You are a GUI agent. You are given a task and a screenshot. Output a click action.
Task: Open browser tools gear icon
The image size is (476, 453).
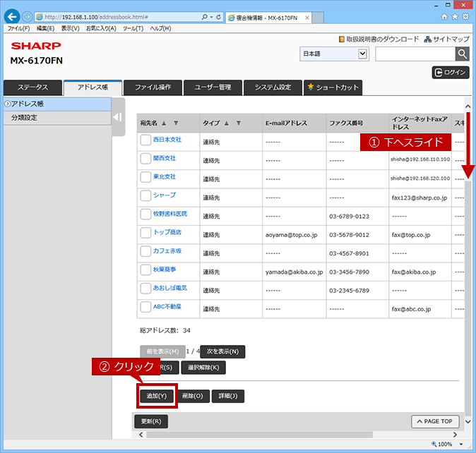tap(465, 16)
